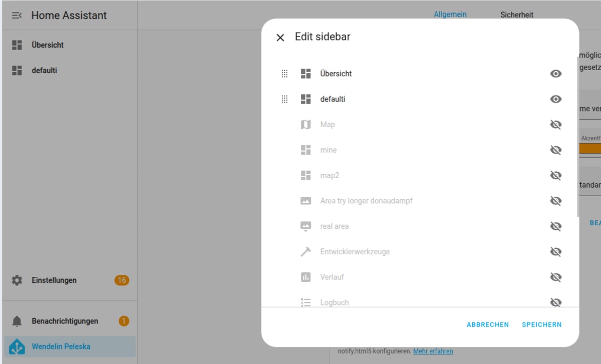The image size is (601, 364).
Task: Click drag handle beside Übersicht in dialog
Action: 284,74
